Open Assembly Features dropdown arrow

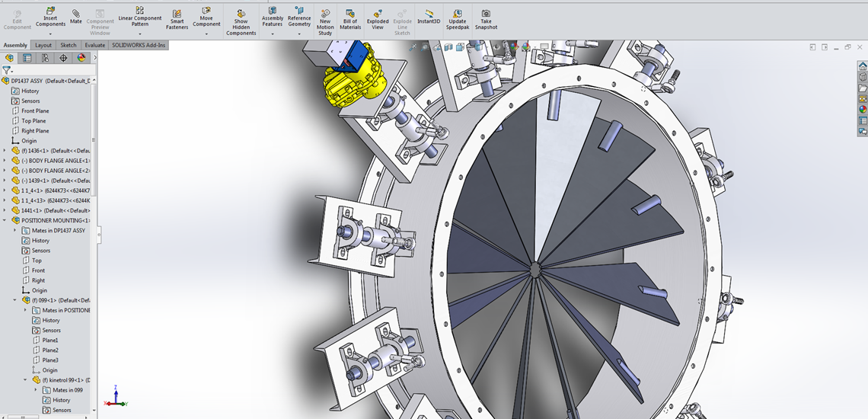coord(273,34)
